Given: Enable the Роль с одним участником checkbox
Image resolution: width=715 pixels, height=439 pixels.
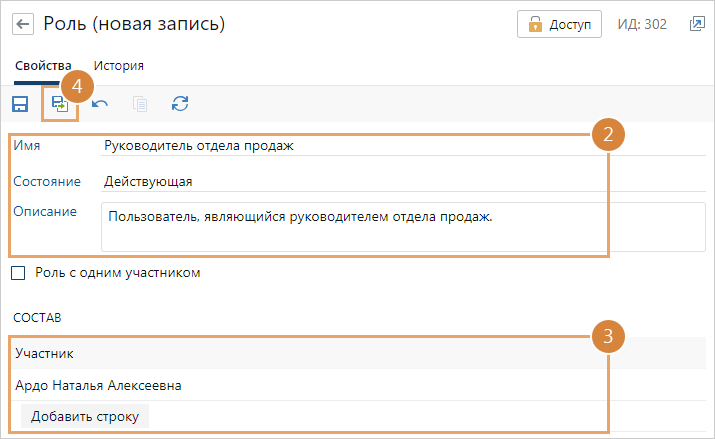Looking at the screenshot, I should click(x=18, y=273).
